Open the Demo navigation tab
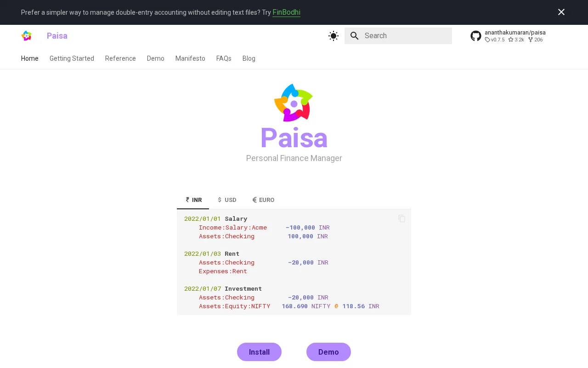Screen dimensions: 588x368 click(156, 58)
